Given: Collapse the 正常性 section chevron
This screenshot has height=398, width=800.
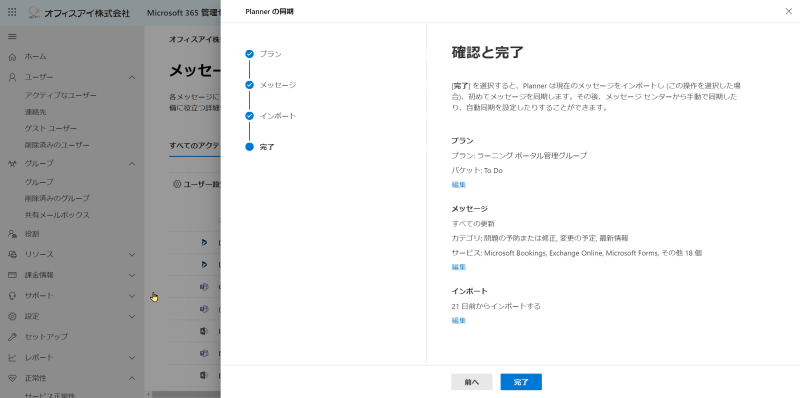Looking at the screenshot, I should coord(132,378).
